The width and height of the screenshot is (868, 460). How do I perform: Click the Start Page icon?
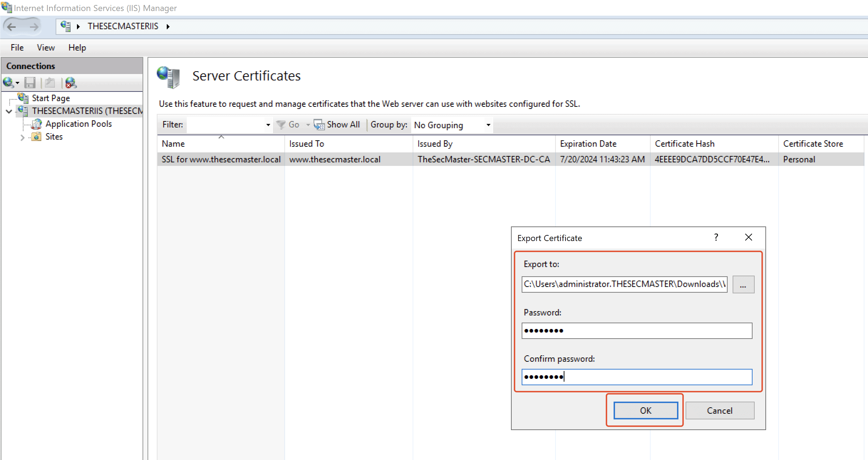tap(23, 98)
